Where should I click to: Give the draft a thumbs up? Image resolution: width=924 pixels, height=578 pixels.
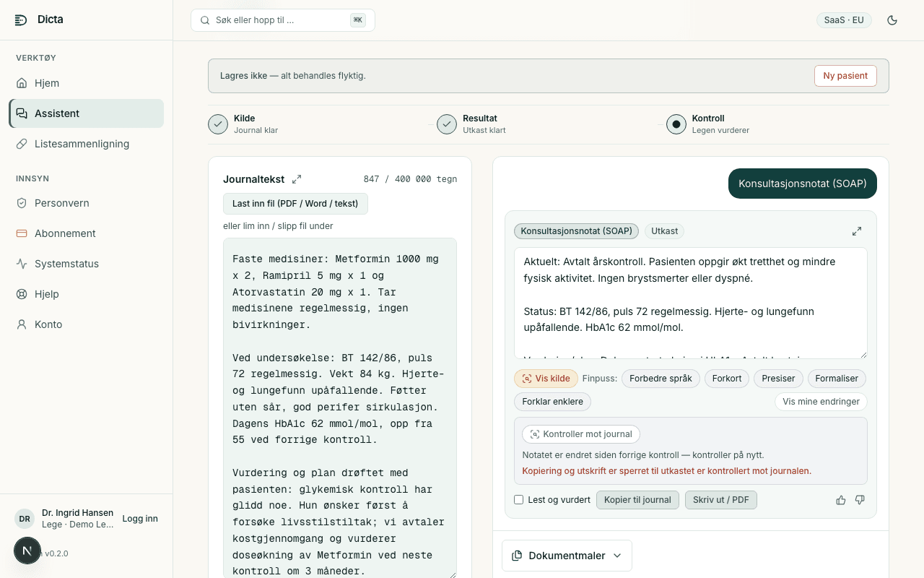point(841,500)
